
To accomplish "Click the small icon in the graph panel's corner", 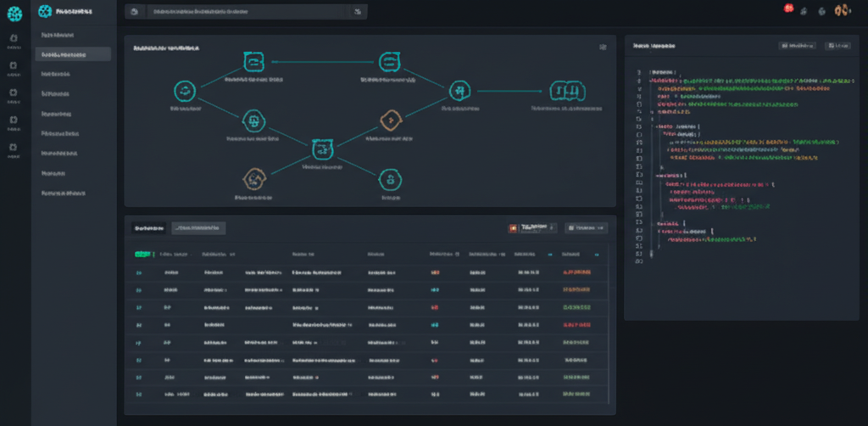I will (x=603, y=47).
